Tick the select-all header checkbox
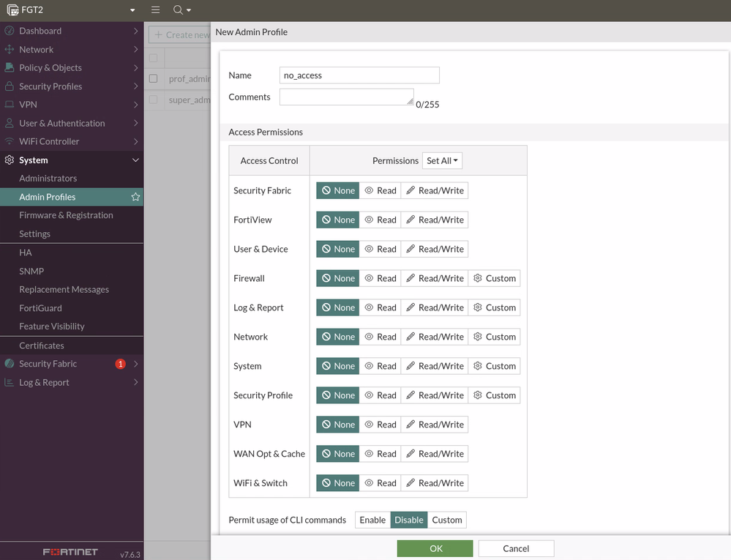The height and width of the screenshot is (560, 731). coord(154,58)
